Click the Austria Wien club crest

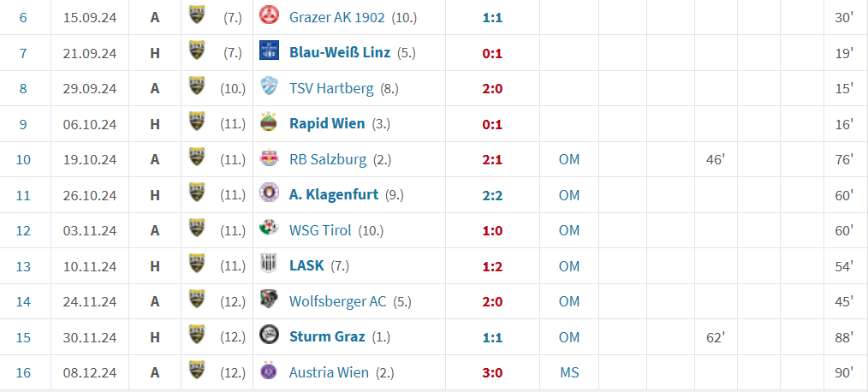(x=269, y=372)
